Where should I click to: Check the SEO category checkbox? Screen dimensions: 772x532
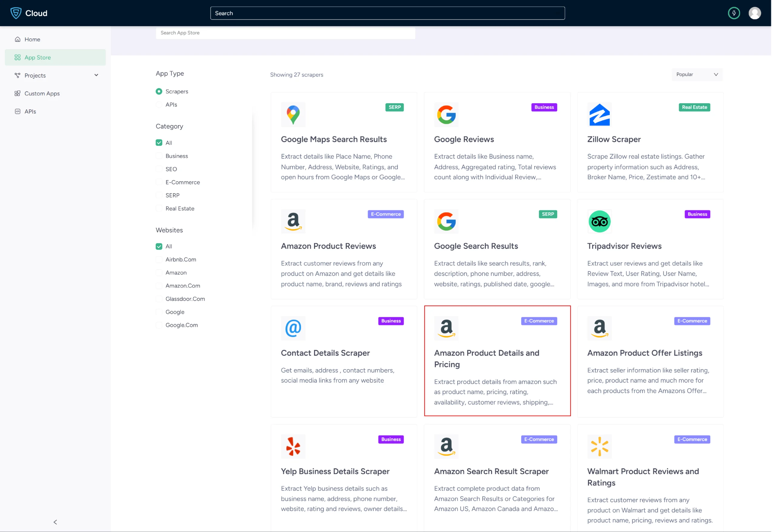point(159,169)
